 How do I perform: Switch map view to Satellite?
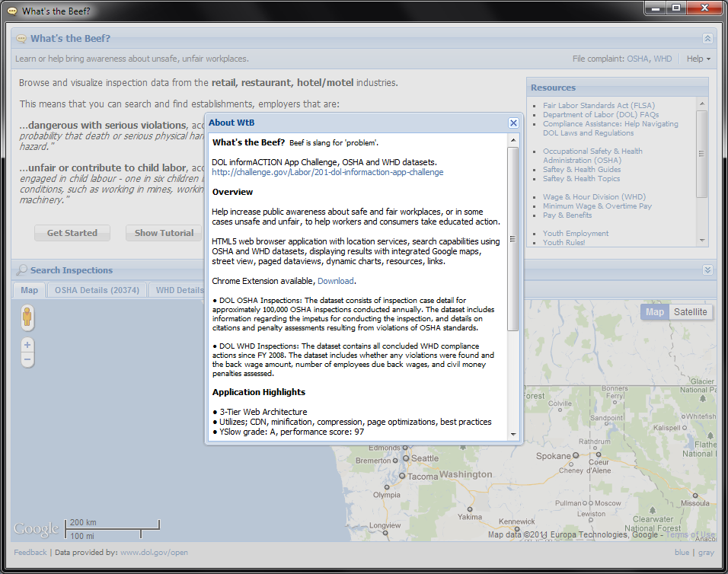coord(690,312)
